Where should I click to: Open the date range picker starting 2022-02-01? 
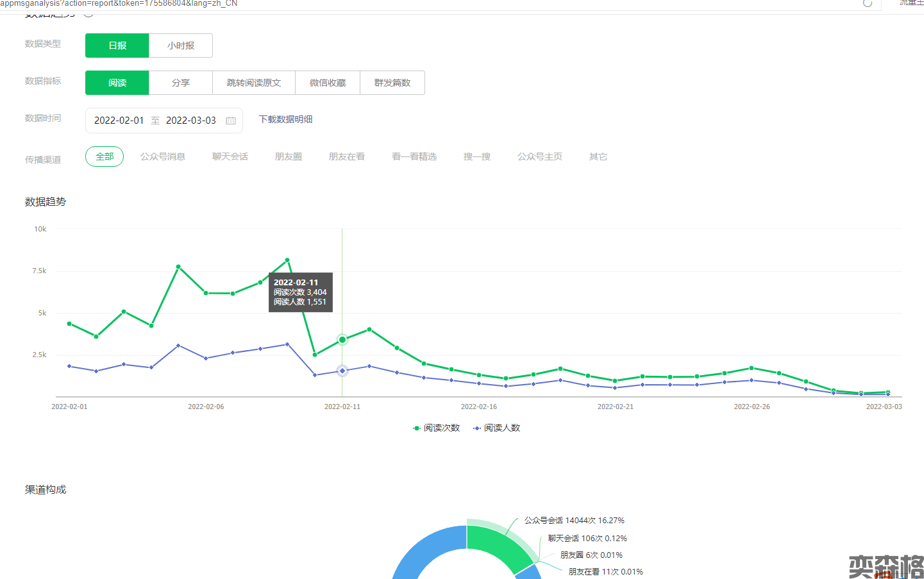[119, 121]
